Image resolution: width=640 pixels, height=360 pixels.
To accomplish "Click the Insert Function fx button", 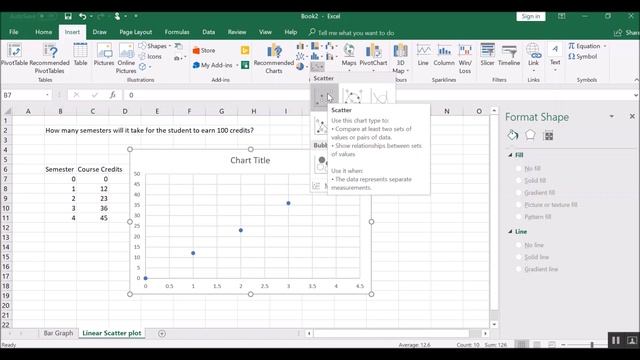I will 113,95.
